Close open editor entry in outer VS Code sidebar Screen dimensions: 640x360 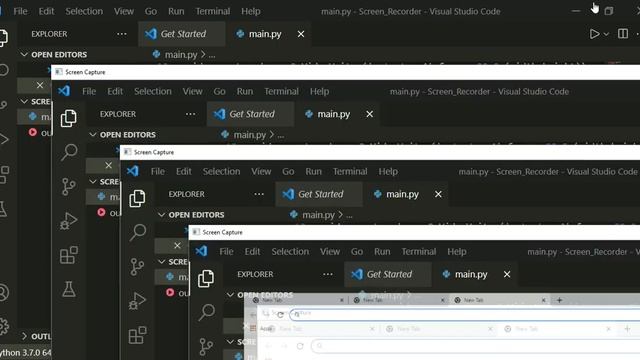[40, 85]
